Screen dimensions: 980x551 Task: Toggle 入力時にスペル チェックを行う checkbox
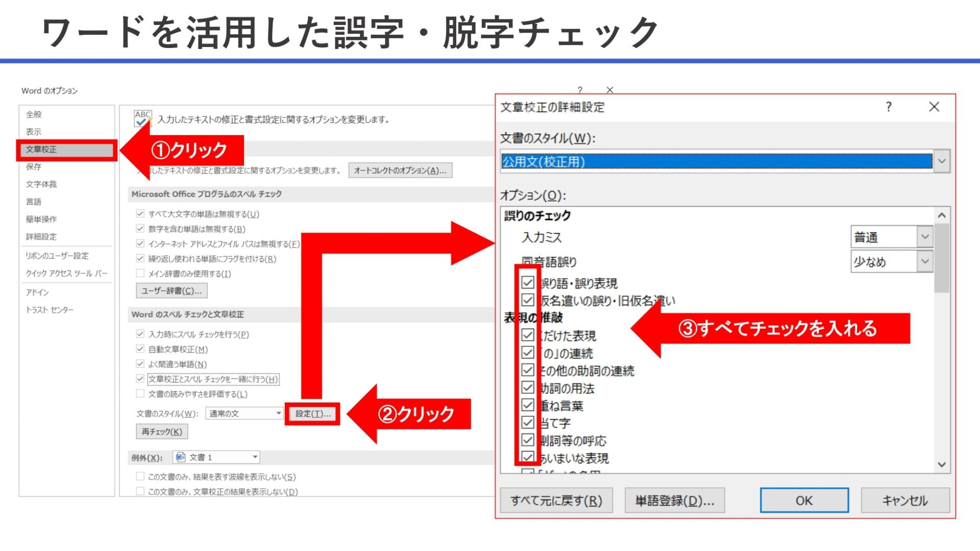coord(140,334)
